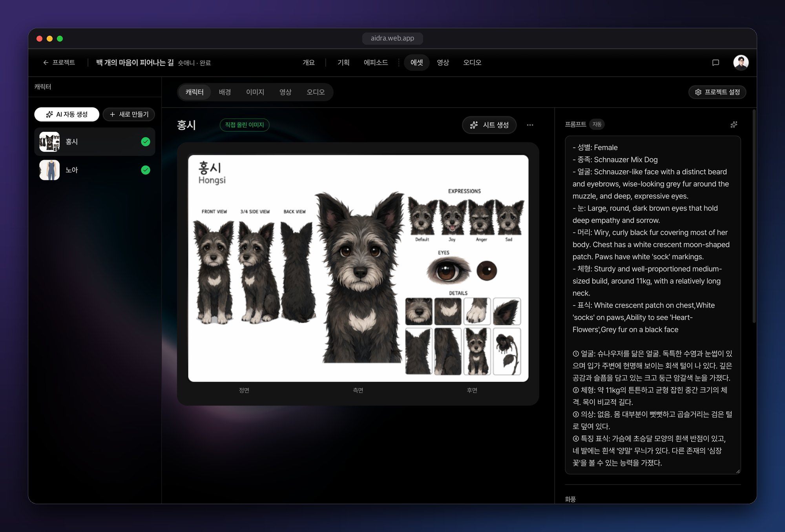Click the 프롬프트 section label
This screenshot has width=785, height=532.
[575, 124]
